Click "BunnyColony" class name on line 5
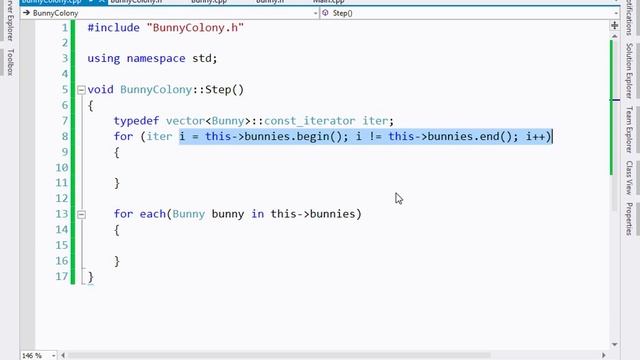Viewport: 640px width, 360px height. (156, 90)
